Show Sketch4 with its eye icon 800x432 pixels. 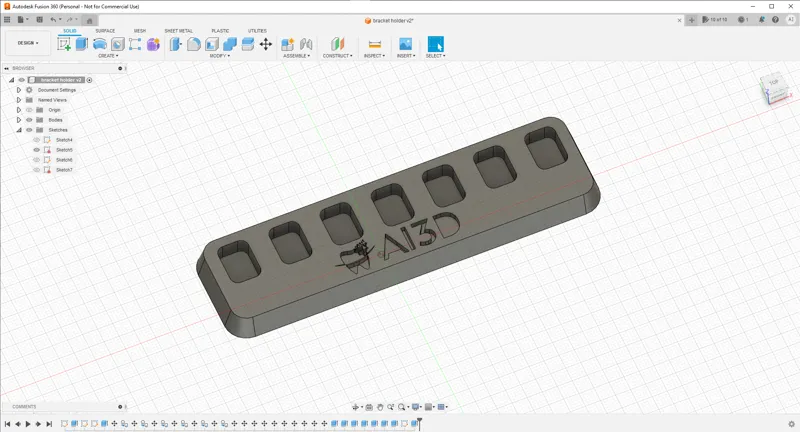point(37,140)
